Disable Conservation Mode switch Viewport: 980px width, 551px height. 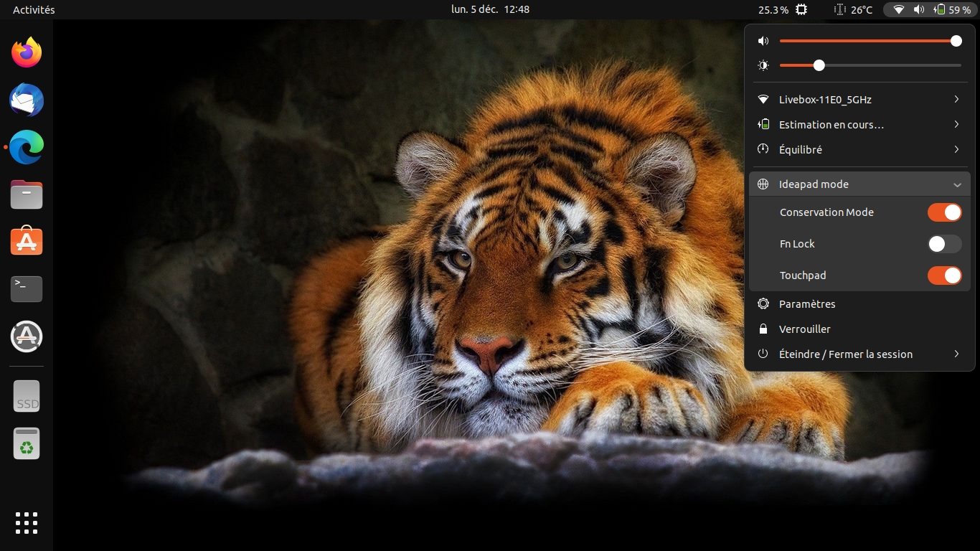[x=944, y=212]
